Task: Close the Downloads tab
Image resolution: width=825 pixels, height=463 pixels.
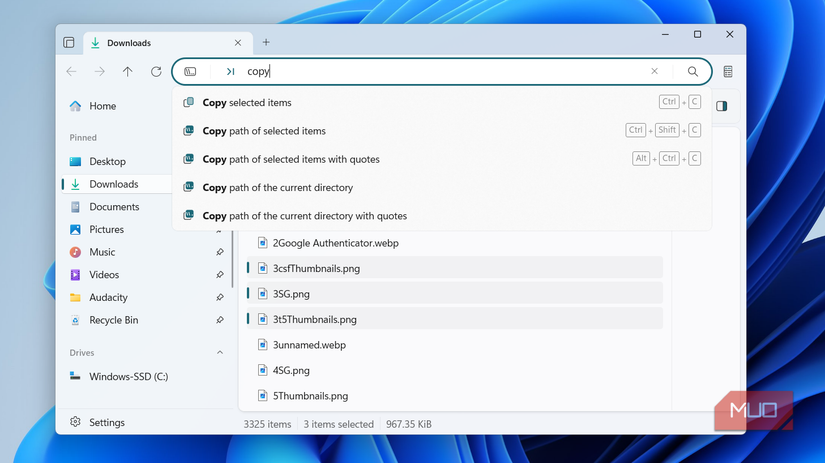Action: pyautogui.click(x=238, y=43)
